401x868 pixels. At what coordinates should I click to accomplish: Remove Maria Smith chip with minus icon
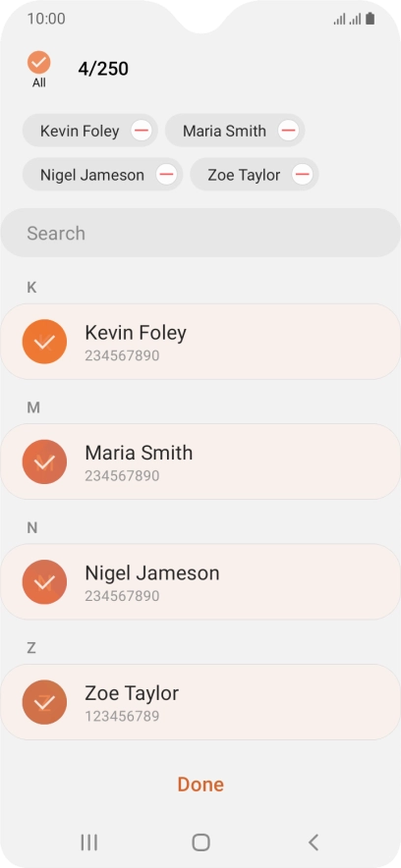(288, 131)
